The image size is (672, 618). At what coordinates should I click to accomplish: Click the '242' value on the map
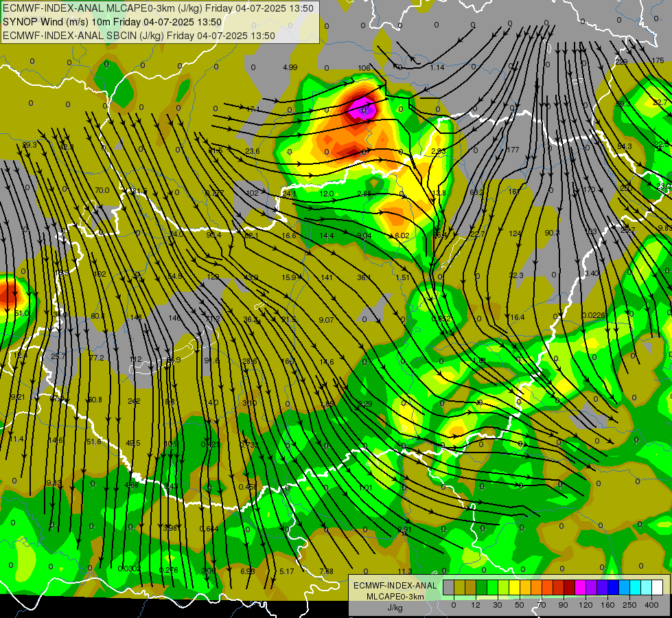pyautogui.click(x=134, y=401)
